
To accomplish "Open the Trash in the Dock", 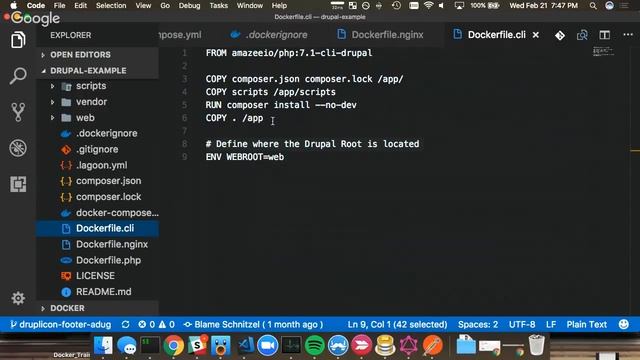I will click(x=536, y=345).
